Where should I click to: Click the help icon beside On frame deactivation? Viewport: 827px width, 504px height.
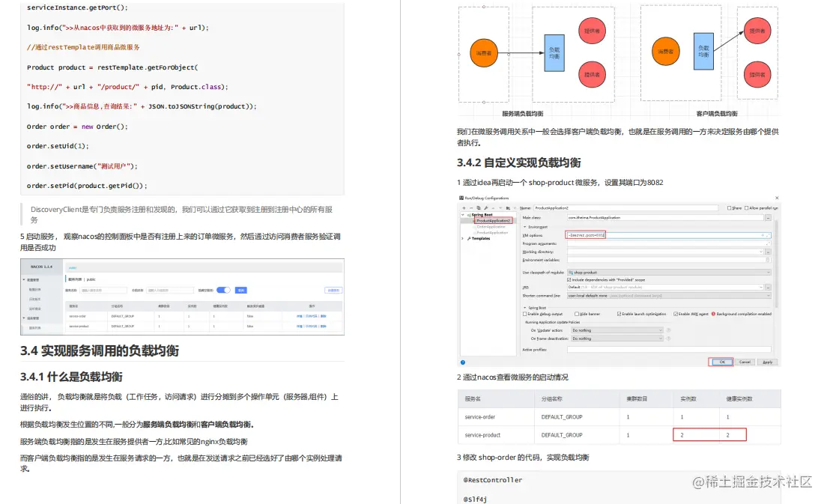669,338
